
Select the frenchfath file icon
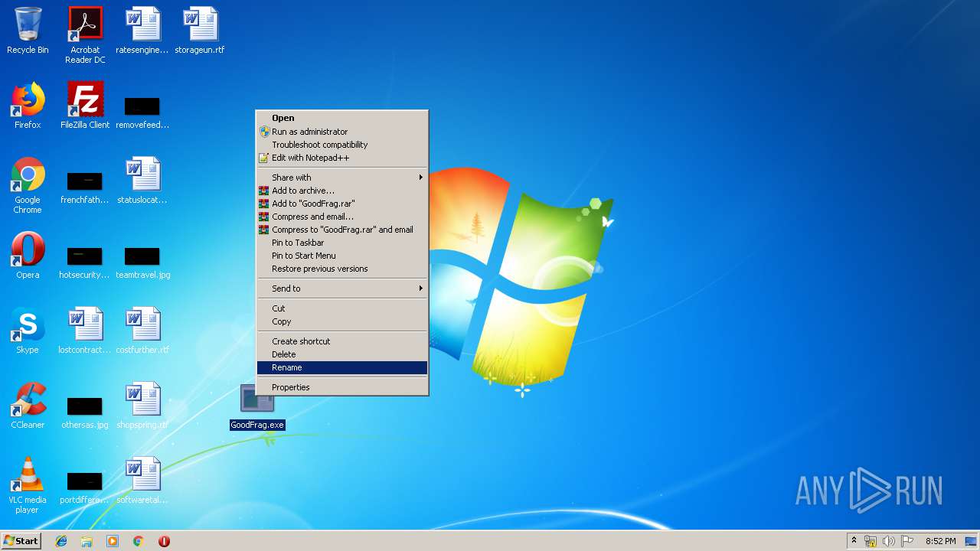coord(85,186)
